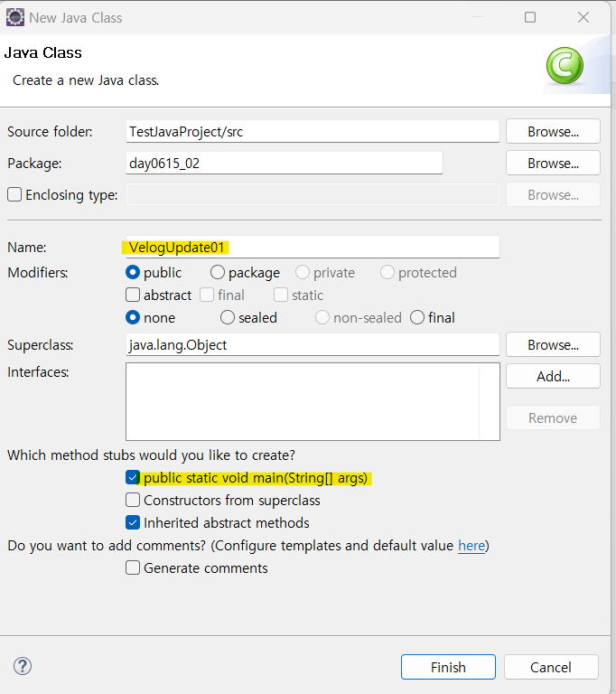616x694 pixels.
Task: Check Constructors from superclass option
Action: point(133,500)
